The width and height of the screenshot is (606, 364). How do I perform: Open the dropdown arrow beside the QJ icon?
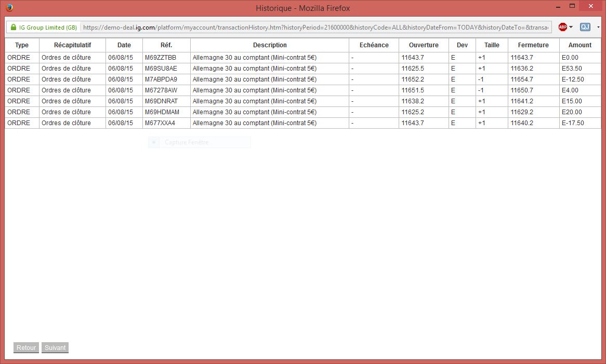(598, 27)
